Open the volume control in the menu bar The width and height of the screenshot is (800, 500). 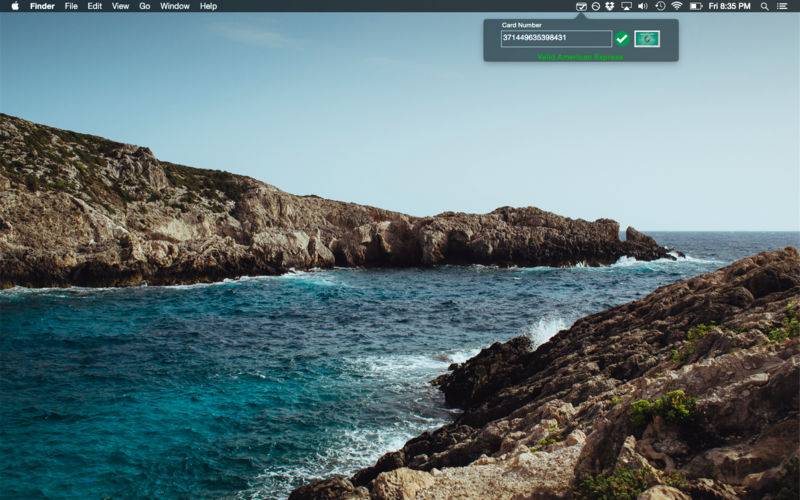643,6
